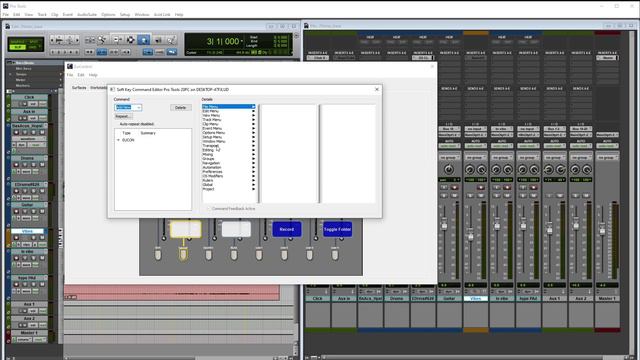Mute the BassAcou track in the Edit window
The image size is (640, 360).
click(42, 132)
